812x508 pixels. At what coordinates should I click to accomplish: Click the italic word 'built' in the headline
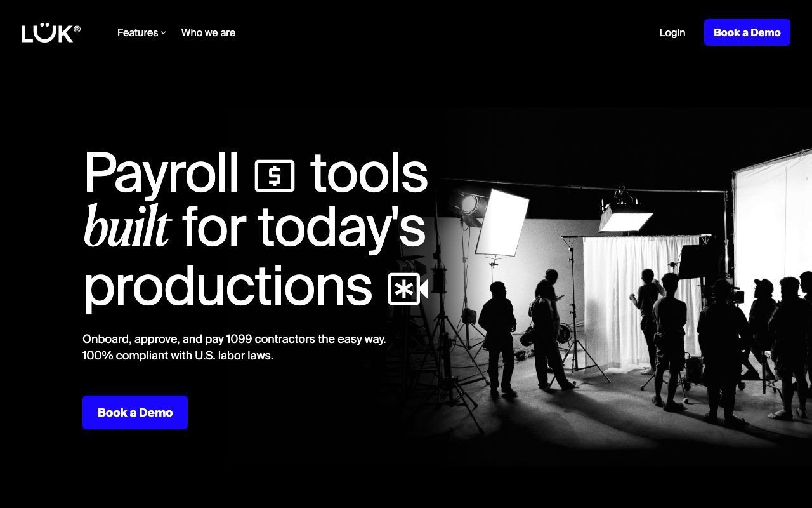128,227
